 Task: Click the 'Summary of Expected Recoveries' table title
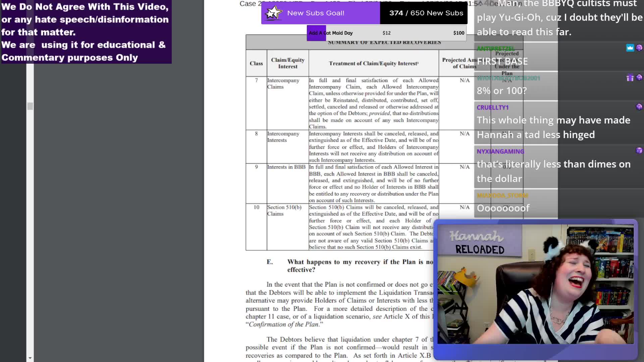384,43
